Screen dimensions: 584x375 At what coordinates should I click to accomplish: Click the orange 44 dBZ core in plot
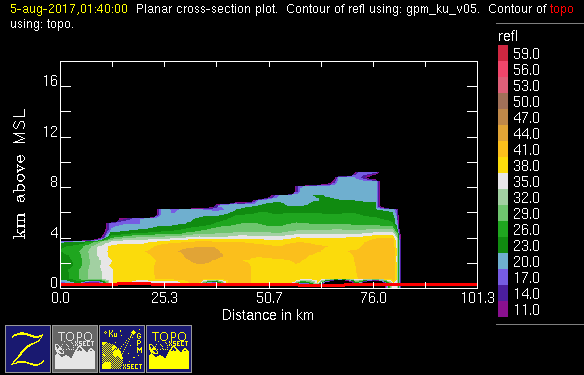pyautogui.click(x=201, y=255)
